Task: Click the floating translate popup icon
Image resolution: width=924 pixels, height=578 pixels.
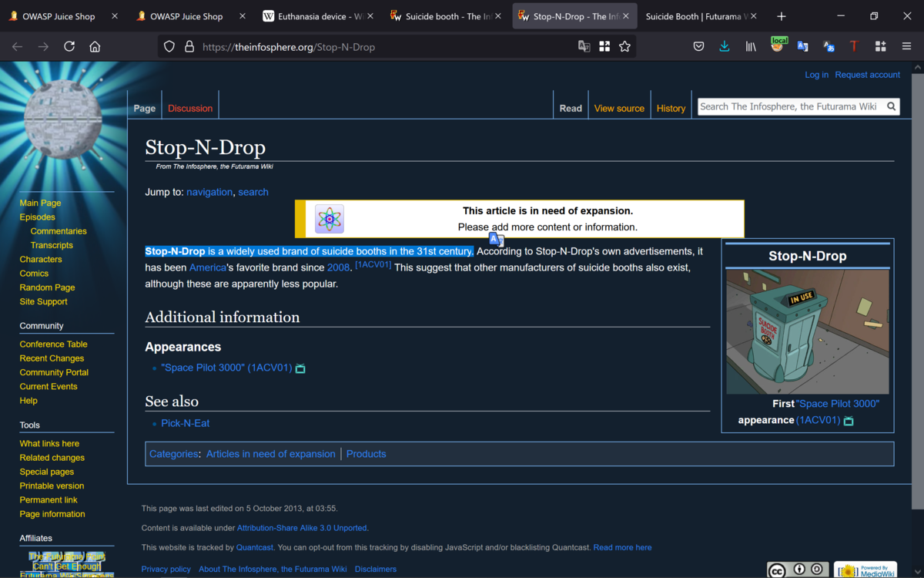Action: click(x=497, y=240)
